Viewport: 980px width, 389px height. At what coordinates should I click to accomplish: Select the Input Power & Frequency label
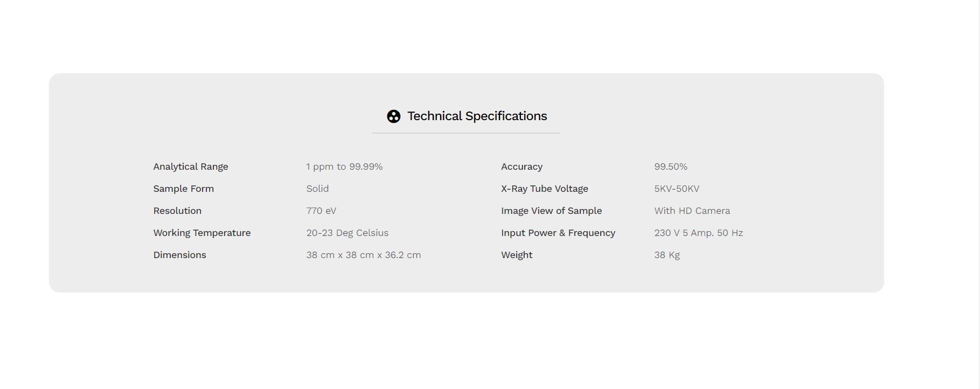click(x=558, y=233)
